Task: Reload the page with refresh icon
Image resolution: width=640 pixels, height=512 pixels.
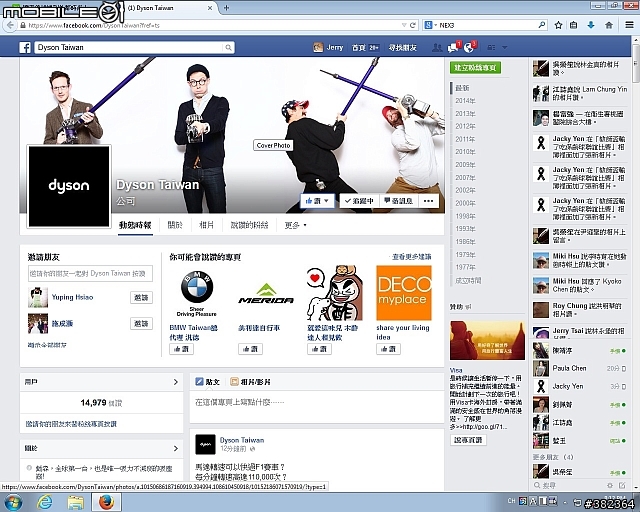Action: [413, 25]
